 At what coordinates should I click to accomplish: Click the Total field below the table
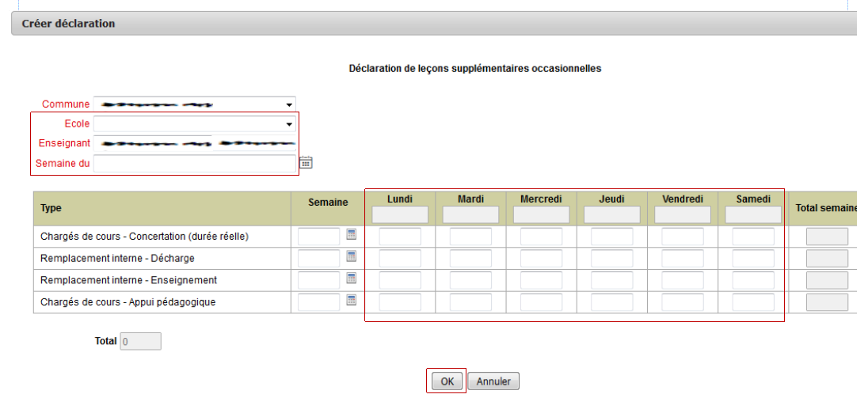coord(140,342)
